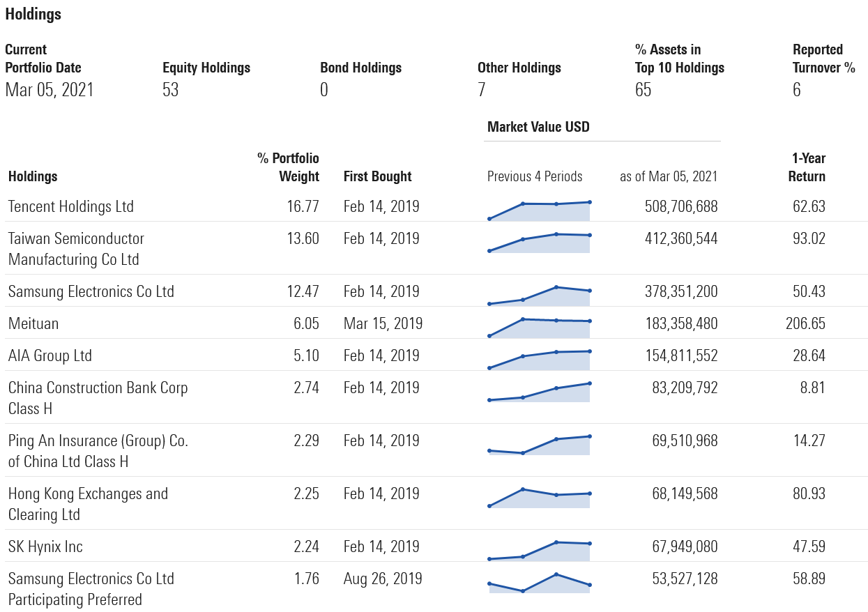Click the Tencent Holdings Ltd holding name
Image resolution: width=868 pixels, height=612 pixels.
pyautogui.click(x=71, y=206)
